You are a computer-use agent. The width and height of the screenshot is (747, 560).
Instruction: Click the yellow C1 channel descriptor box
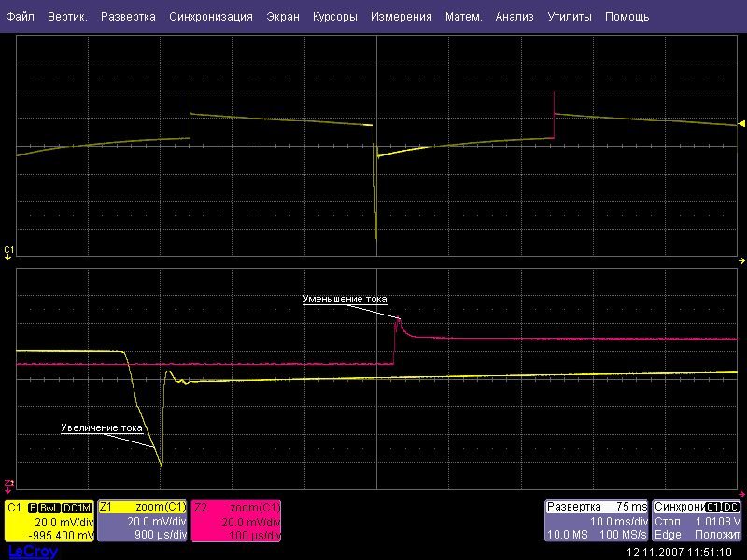[x=49, y=521]
